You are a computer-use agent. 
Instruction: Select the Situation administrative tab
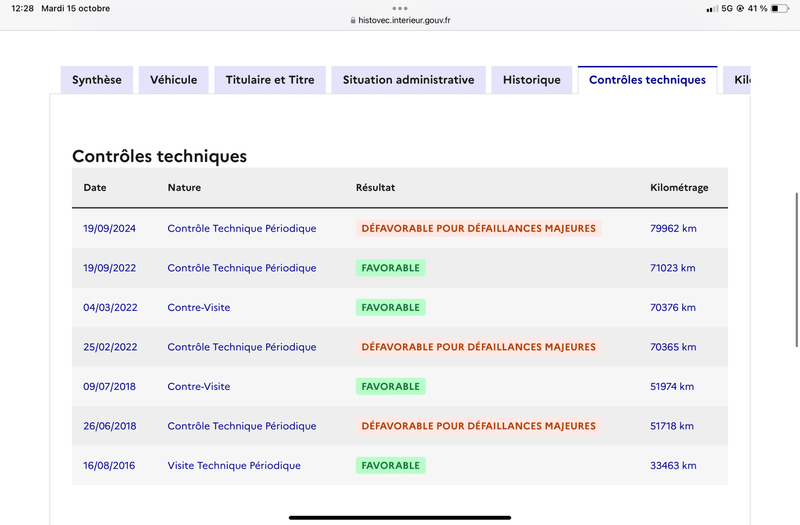click(408, 80)
